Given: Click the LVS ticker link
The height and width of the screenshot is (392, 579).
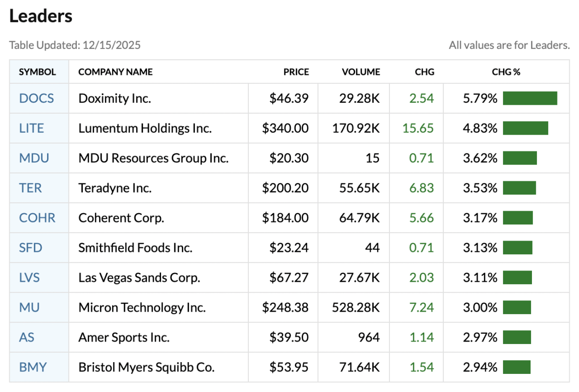Looking at the screenshot, I should pyautogui.click(x=29, y=278).
